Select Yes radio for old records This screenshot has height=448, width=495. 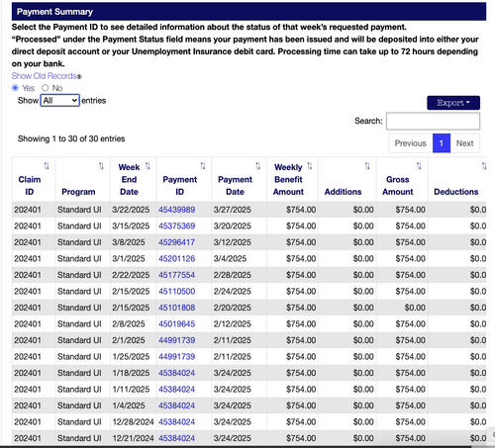(x=15, y=88)
